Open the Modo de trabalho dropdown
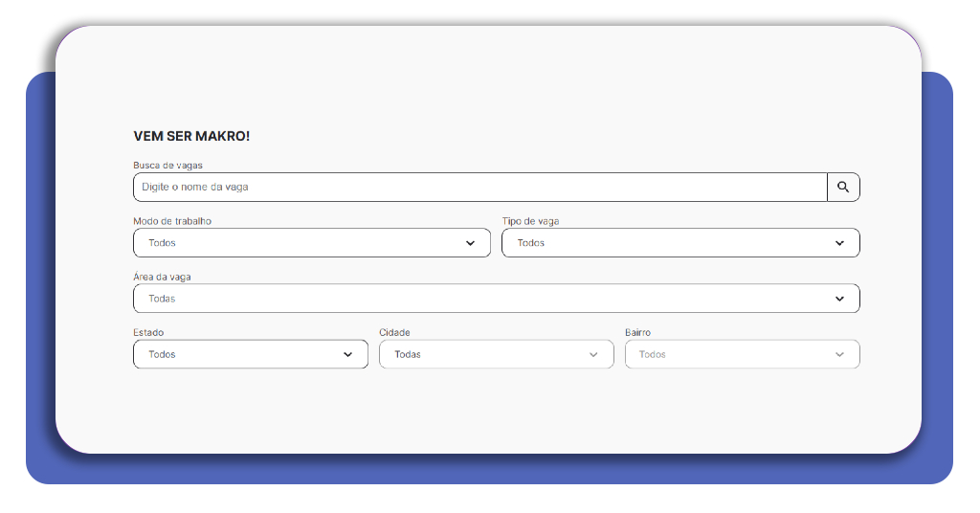The width and height of the screenshot is (980, 513). [x=312, y=242]
